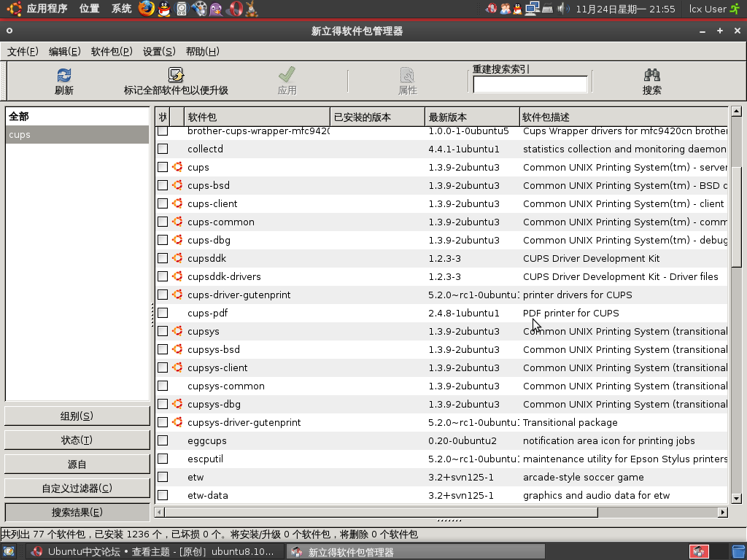
Task: Click the show desktop icon in bottom panel
Action: pyautogui.click(x=9, y=552)
